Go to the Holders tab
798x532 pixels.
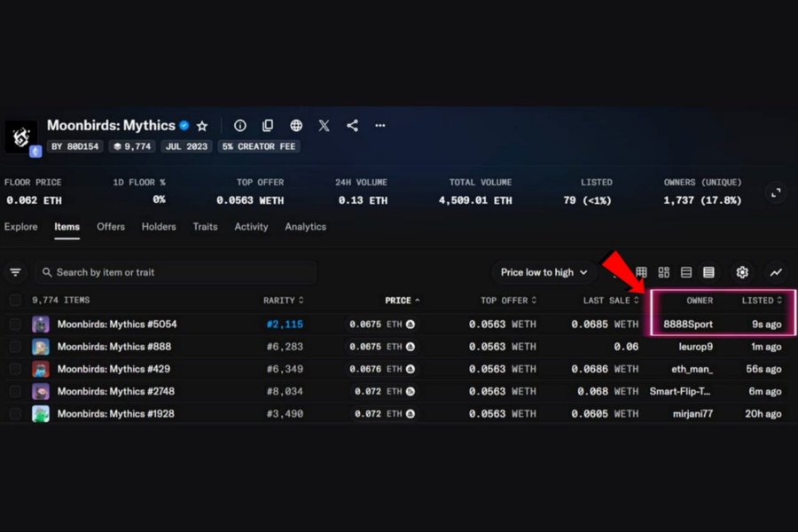click(159, 227)
